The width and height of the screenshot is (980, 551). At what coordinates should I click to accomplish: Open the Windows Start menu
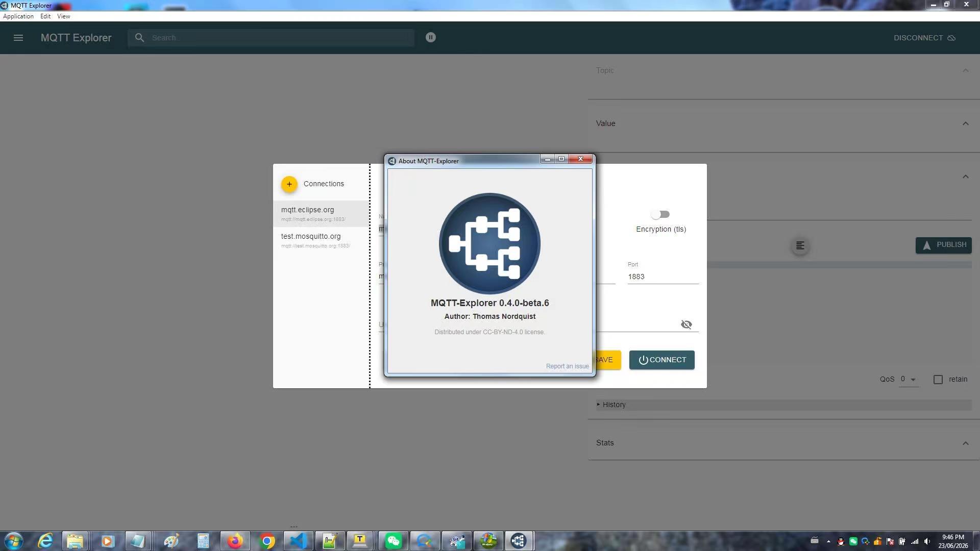pyautogui.click(x=14, y=541)
